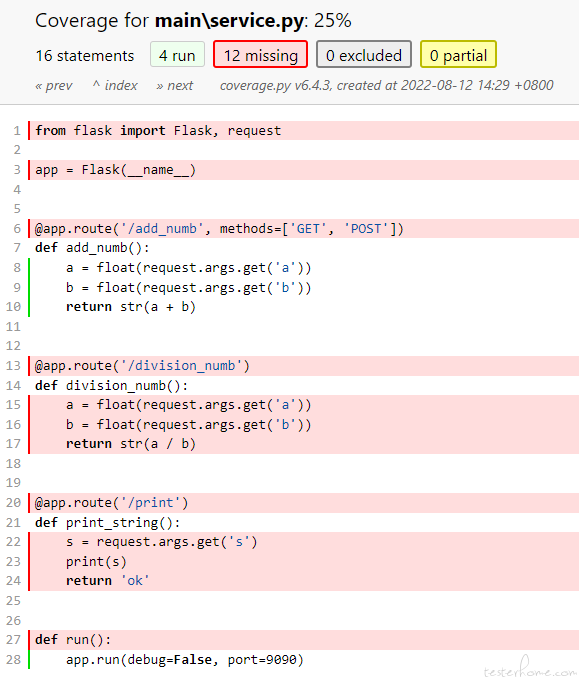The width and height of the screenshot is (579, 687).
Task: Click 'app = Flask(__name__)' line
Action: point(304,170)
